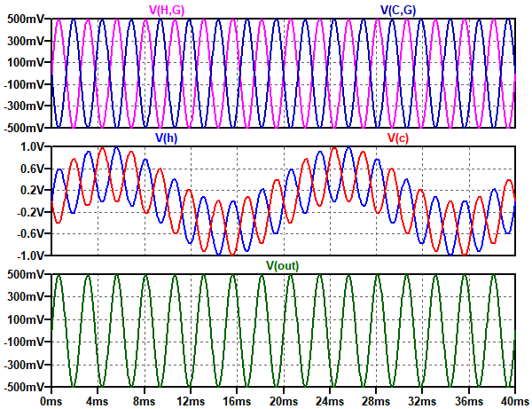Click the -1.0V label on the middle pane axis
532x409 pixels.
(x=29, y=256)
